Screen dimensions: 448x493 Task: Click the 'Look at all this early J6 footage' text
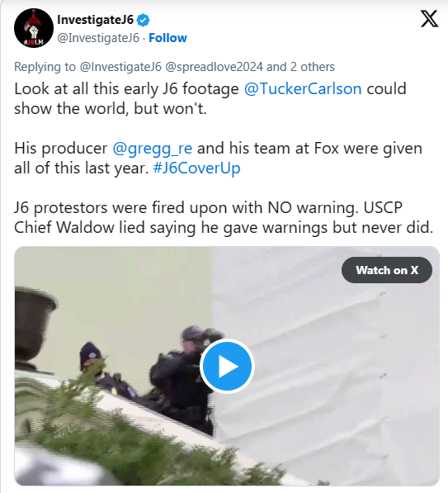pos(126,88)
